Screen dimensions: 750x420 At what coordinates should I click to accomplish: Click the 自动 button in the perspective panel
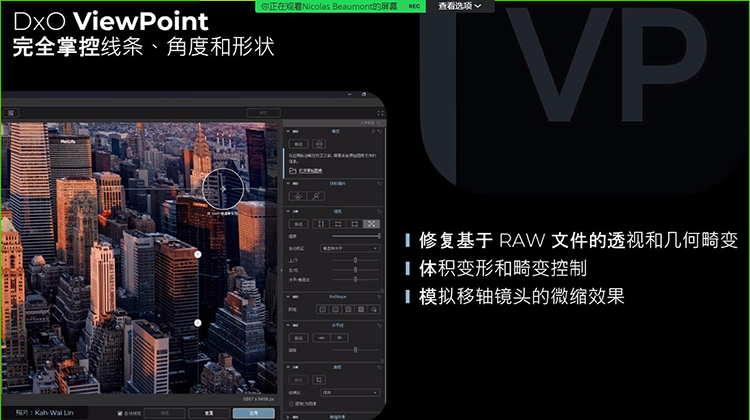click(298, 224)
